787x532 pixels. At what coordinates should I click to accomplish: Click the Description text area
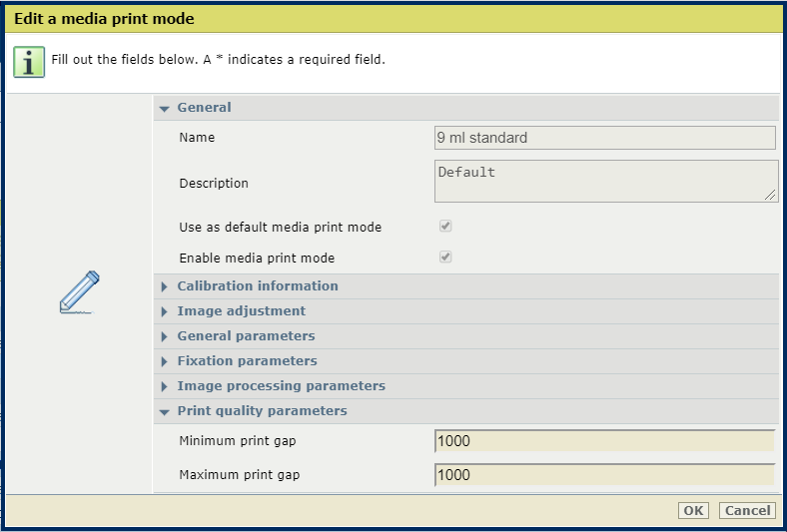click(606, 181)
